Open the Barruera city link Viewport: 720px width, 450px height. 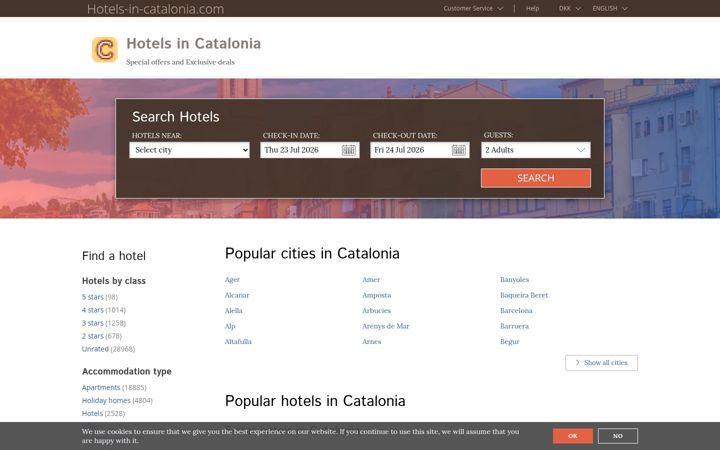point(514,326)
